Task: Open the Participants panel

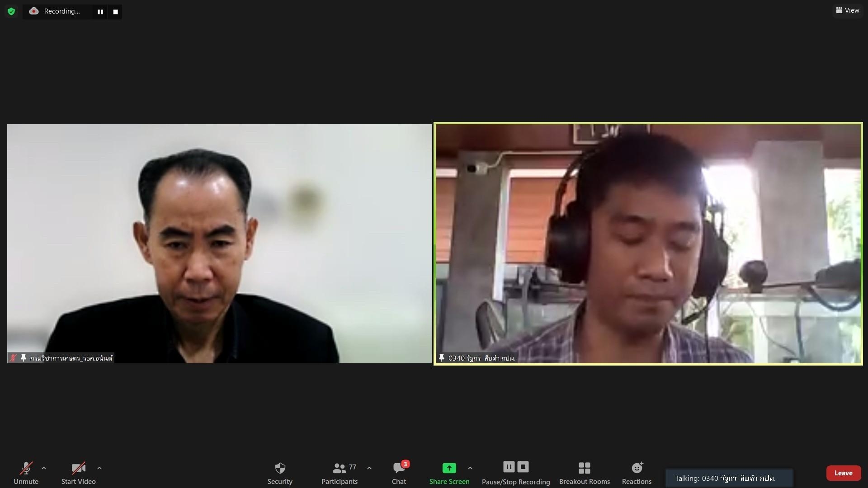Action: click(340, 473)
